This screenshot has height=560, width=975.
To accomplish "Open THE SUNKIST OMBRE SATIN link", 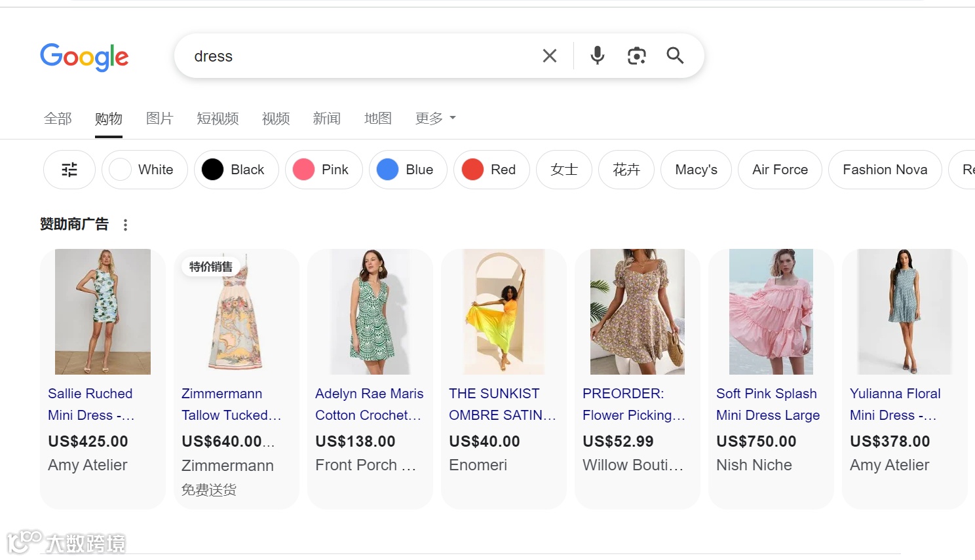I will click(x=503, y=404).
